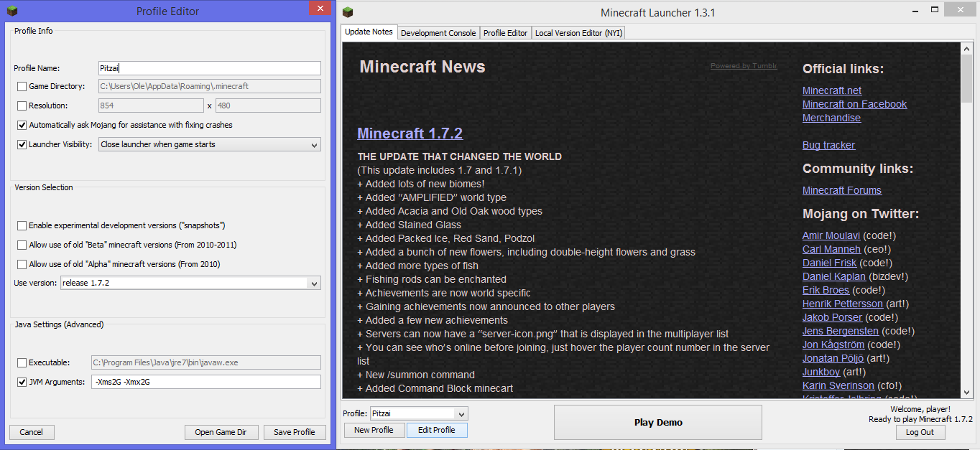
Task: Click the Minecraft grass block icon in Profile Editor title bar
Action: 11,11
